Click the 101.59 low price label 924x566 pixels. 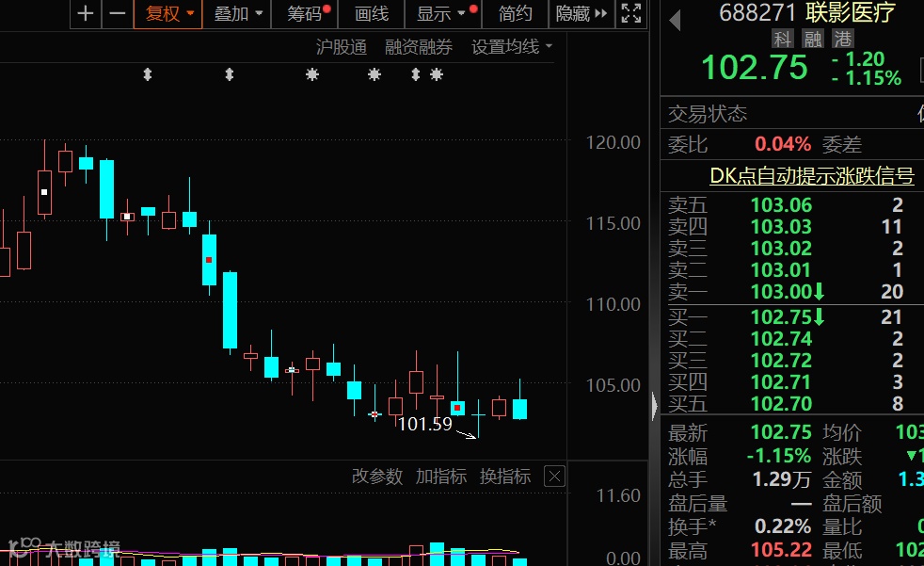coord(425,424)
